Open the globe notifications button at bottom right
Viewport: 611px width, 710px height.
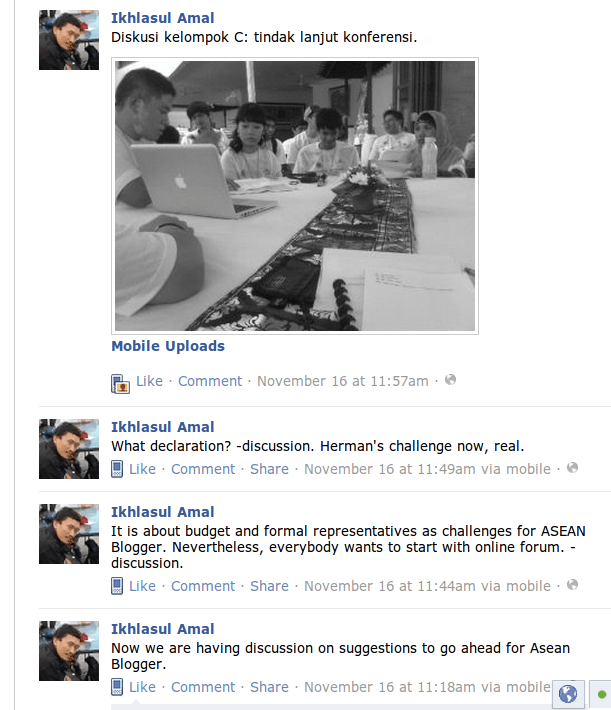tap(568, 694)
